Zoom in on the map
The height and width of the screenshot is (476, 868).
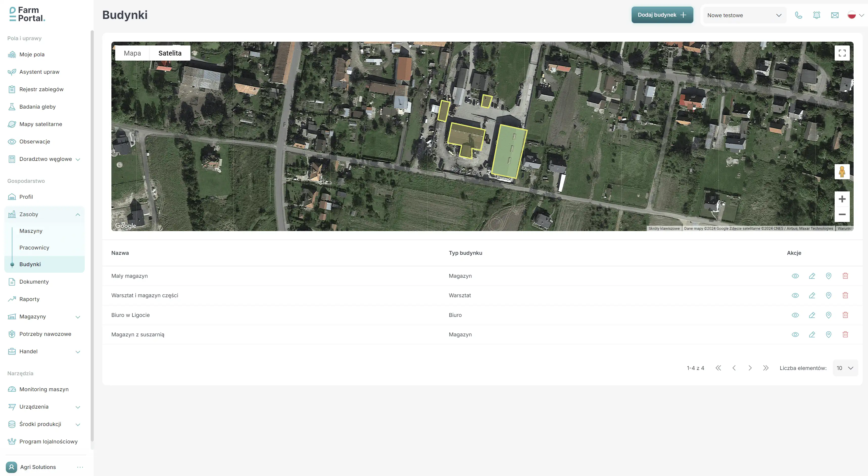(842, 199)
